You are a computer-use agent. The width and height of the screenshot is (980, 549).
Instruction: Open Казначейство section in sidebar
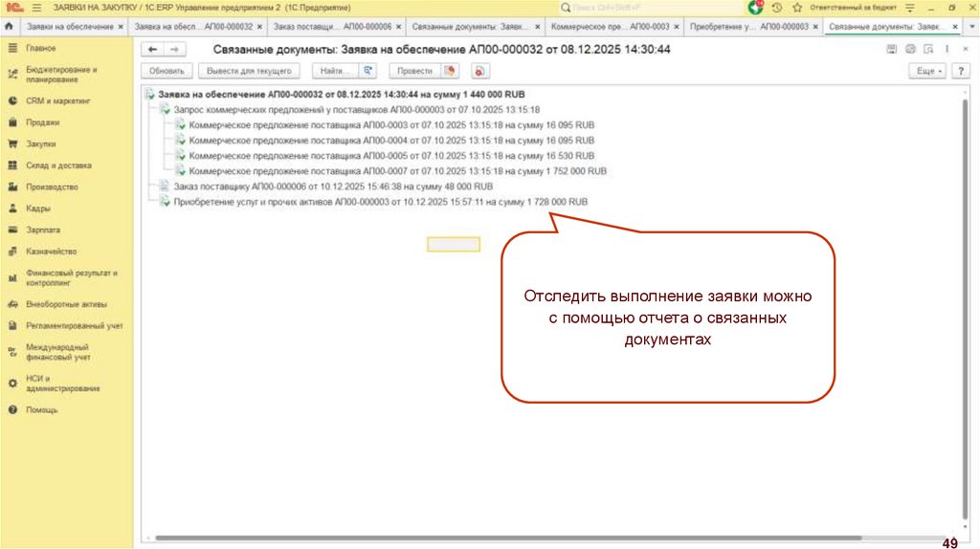[52, 252]
